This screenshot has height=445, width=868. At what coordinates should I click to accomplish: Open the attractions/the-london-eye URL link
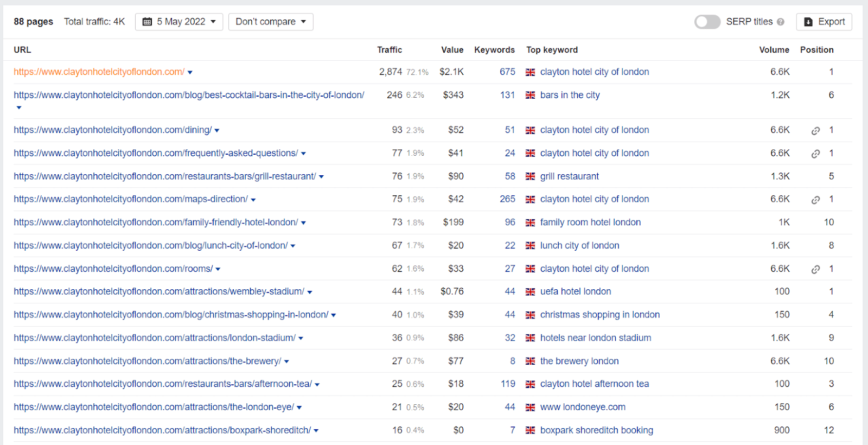(x=154, y=407)
